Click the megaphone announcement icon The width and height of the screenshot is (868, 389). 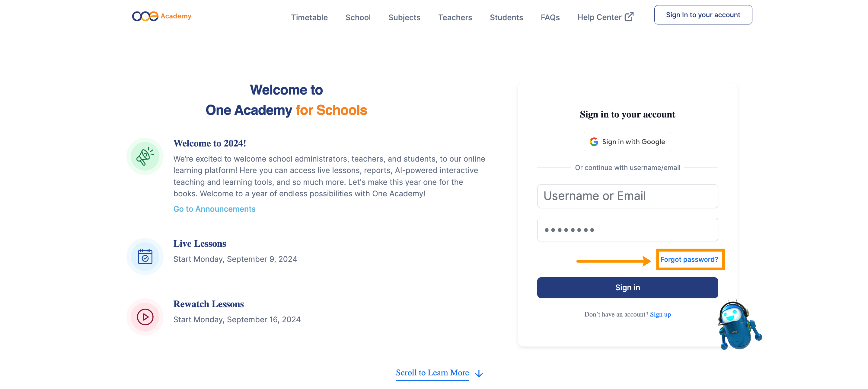tap(145, 156)
